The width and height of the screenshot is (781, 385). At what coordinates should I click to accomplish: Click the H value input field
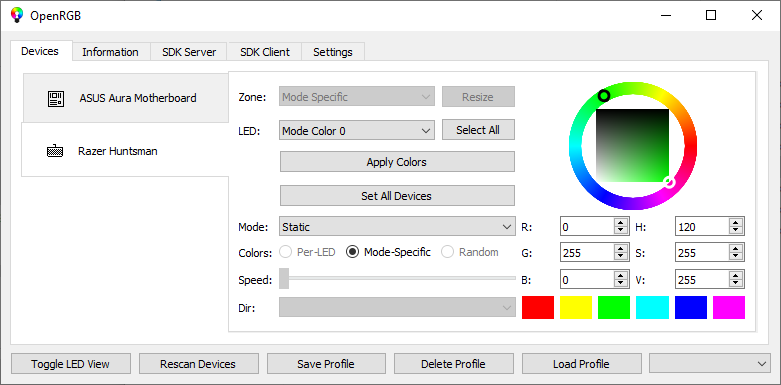pyautogui.click(x=702, y=227)
